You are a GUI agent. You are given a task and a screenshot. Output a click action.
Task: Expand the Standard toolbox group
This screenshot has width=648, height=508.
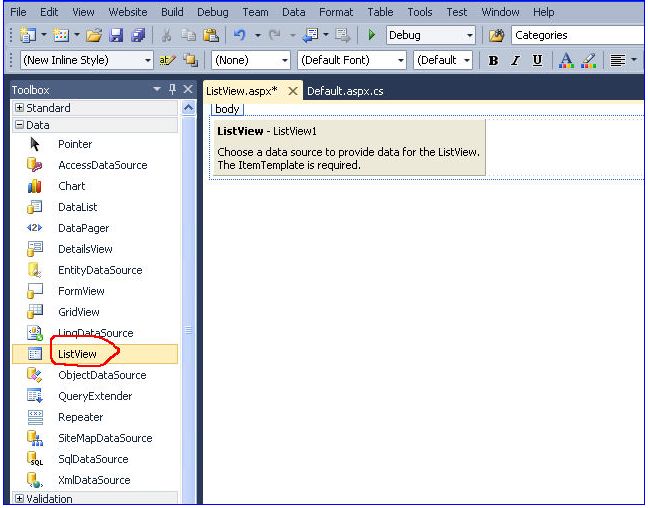19,108
